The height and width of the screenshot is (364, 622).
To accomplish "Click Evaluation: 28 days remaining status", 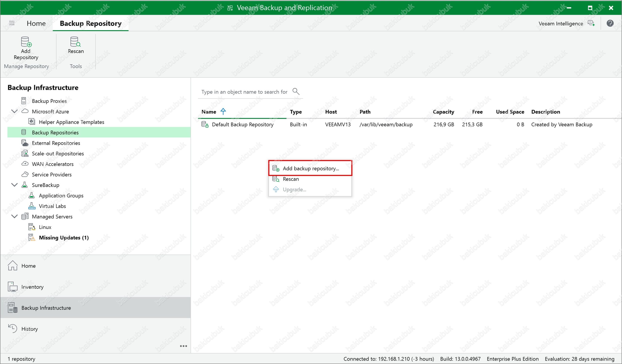I will (579, 359).
